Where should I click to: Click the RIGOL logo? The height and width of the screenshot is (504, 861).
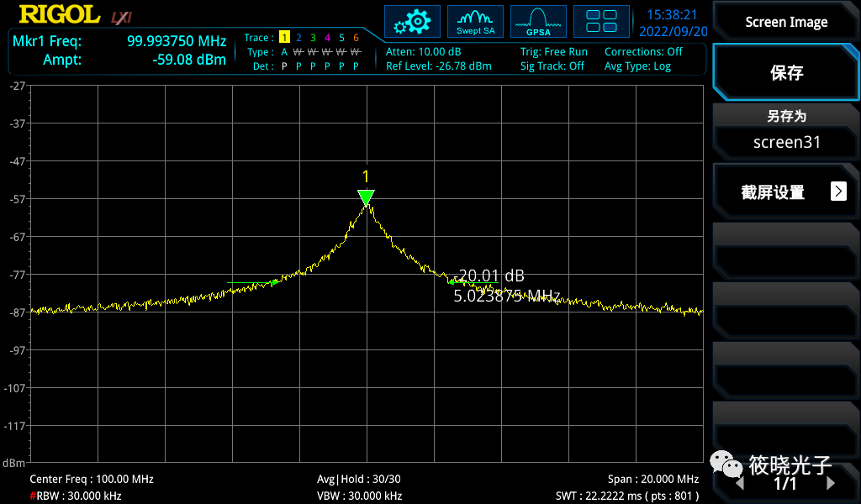(57, 15)
